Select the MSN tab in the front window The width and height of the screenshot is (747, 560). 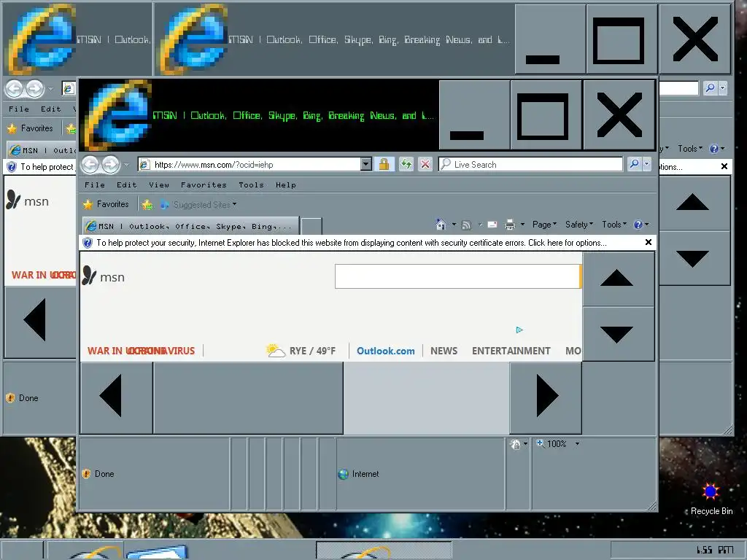tap(190, 226)
